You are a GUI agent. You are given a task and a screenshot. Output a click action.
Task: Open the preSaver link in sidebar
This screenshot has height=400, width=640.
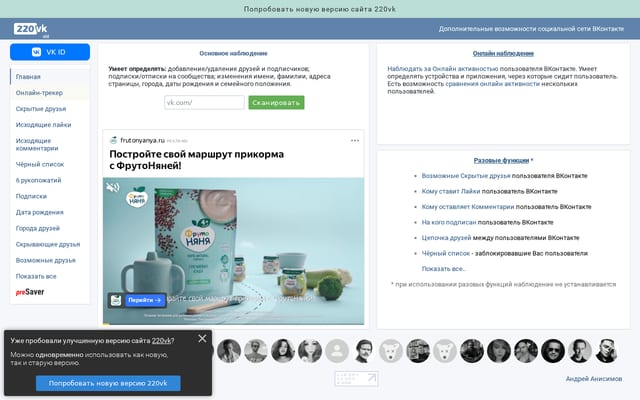[x=30, y=292]
